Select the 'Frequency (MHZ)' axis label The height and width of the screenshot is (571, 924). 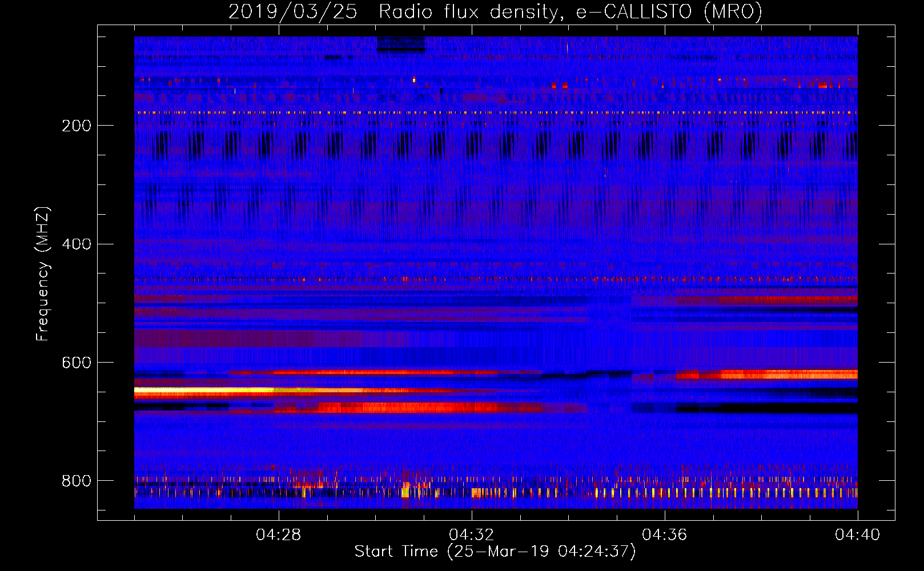[x=43, y=274]
